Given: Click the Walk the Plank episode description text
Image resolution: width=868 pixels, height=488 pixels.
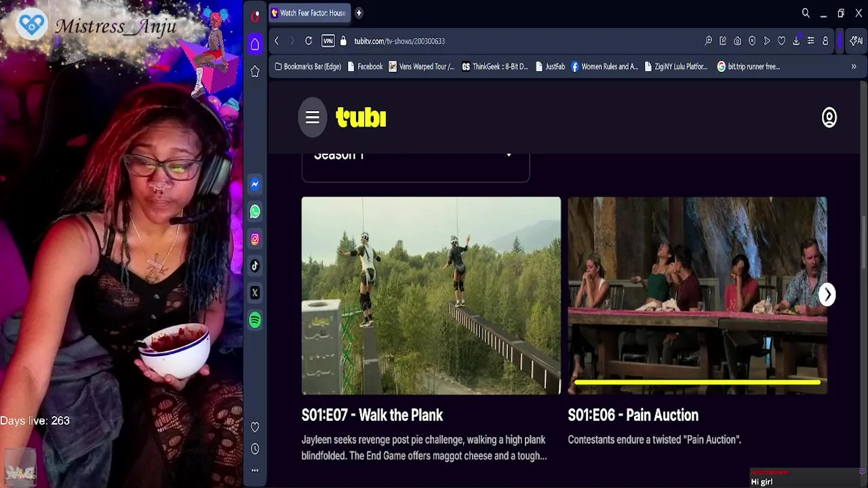Looking at the screenshot, I should pyautogui.click(x=425, y=448).
